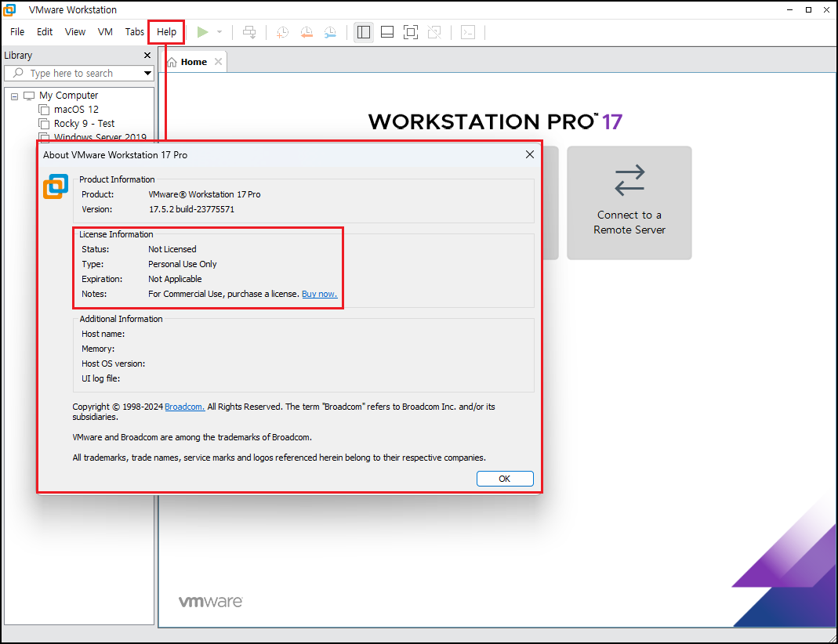
Task: Maximize the VMware Workstation window
Action: pyautogui.click(x=809, y=9)
